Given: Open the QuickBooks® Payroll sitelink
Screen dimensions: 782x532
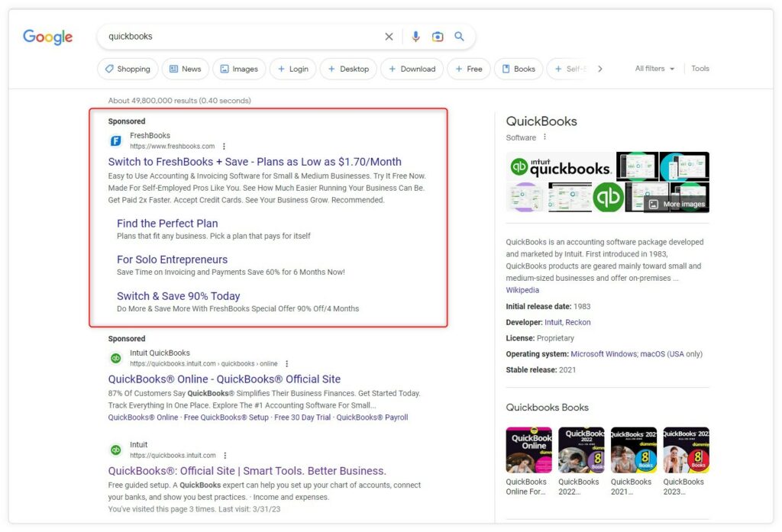Looking at the screenshot, I should point(372,418).
